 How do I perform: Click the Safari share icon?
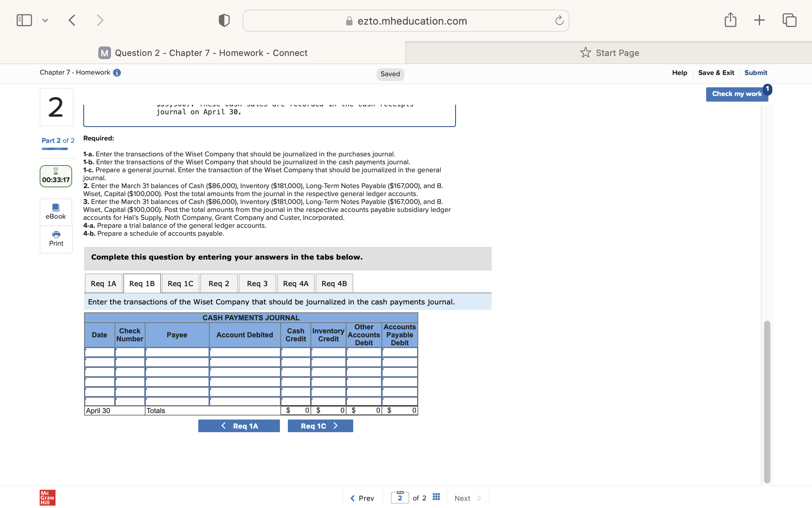[x=730, y=20]
